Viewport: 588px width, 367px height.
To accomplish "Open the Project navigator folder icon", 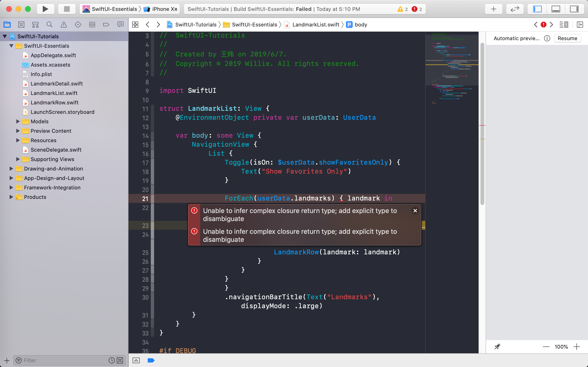I will pos(7,25).
